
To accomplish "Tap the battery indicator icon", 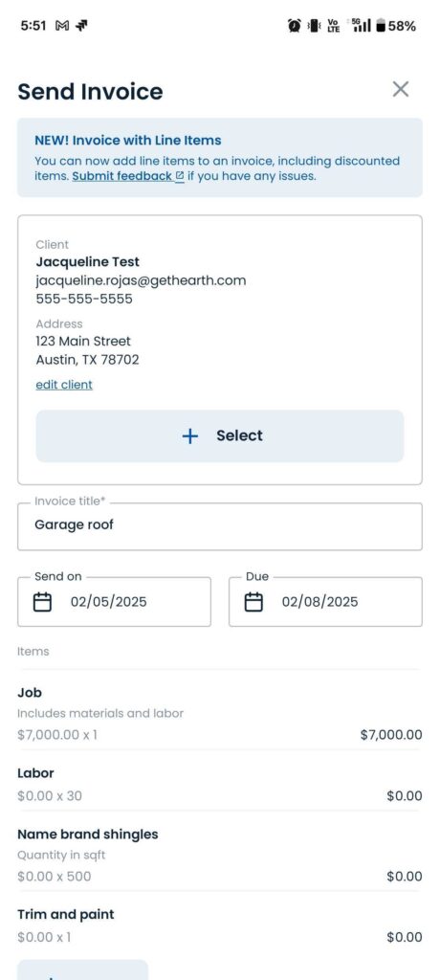I will (x=380, y=26).
